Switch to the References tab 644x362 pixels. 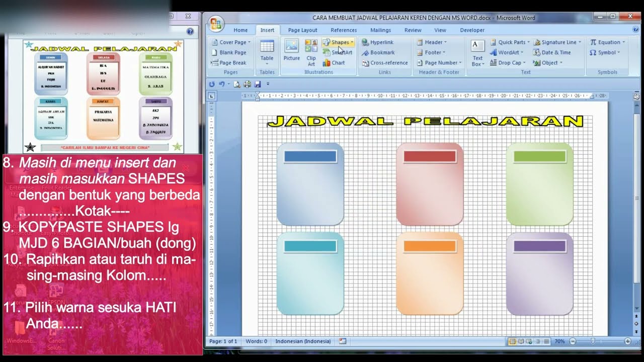[x=344, y=30]
